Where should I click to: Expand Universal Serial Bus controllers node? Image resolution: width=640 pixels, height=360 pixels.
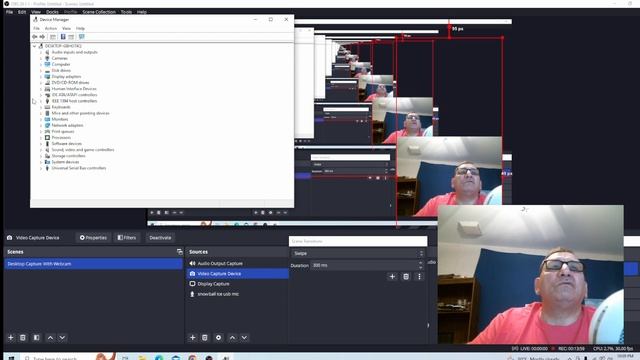(41, 168)
